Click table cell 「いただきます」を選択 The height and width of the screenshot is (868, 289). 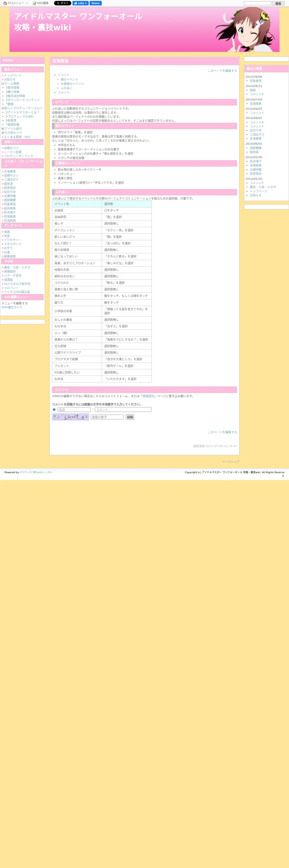[x=126, y=379]
